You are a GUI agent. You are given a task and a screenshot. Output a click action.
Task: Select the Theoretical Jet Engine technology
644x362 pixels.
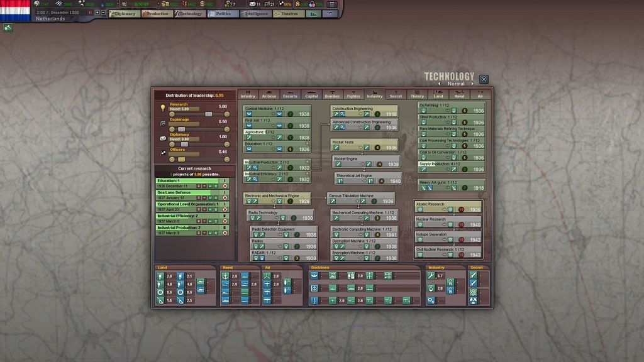[x=369, y=178]
